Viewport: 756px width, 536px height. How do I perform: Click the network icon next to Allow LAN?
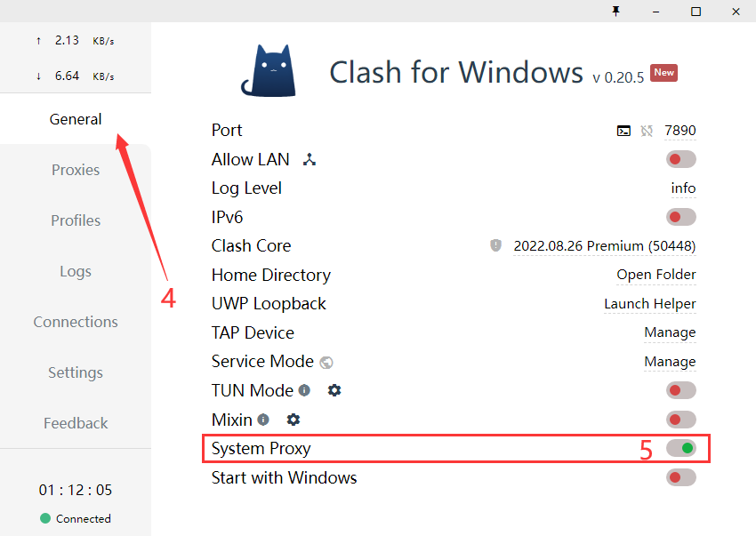[309, 160]
